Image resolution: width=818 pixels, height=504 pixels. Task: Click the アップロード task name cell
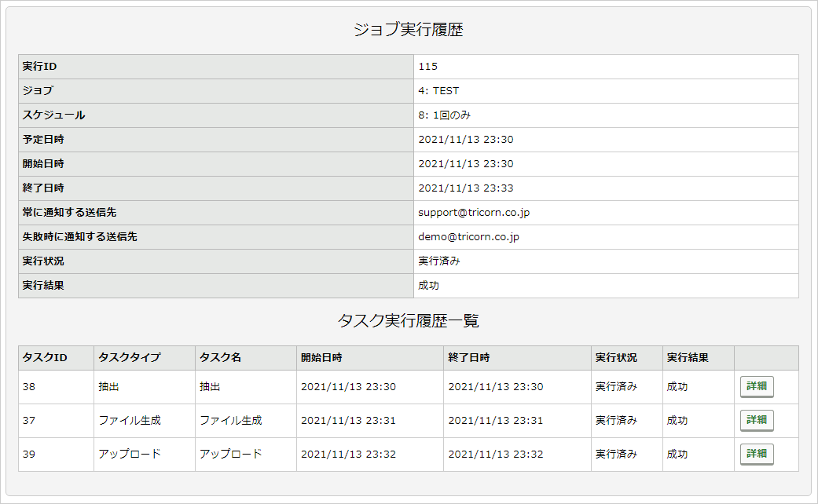pos(246,455)
